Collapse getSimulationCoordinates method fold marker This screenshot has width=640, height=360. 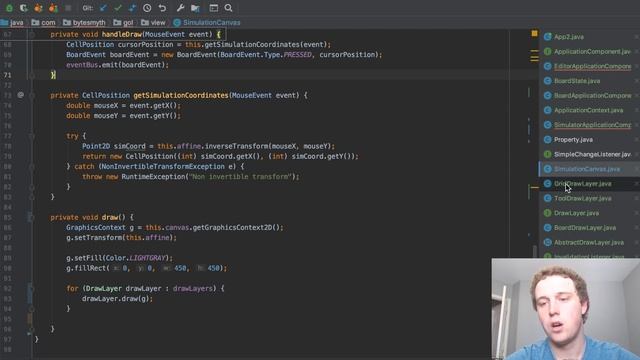click(x=31, y=95)
